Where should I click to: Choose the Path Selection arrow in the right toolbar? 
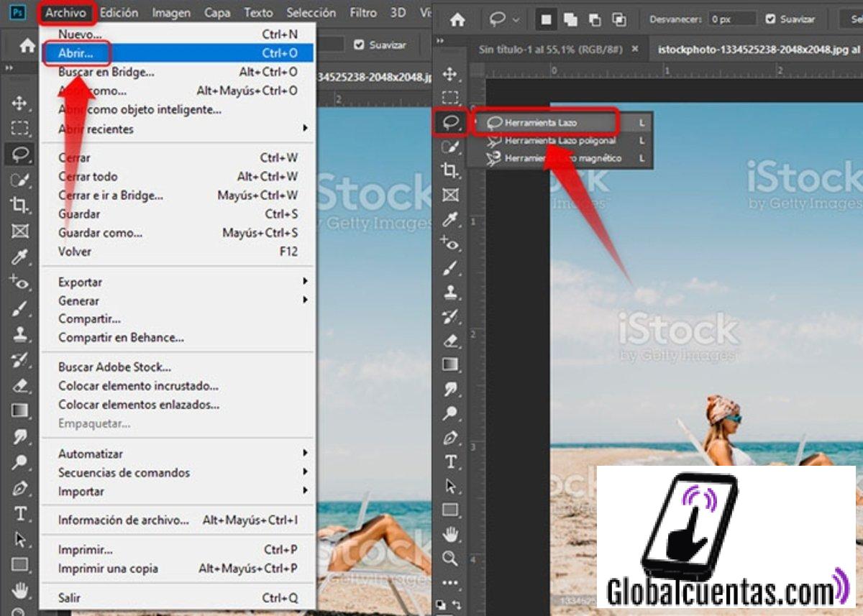pyautogui.click(x=450, y=486)
